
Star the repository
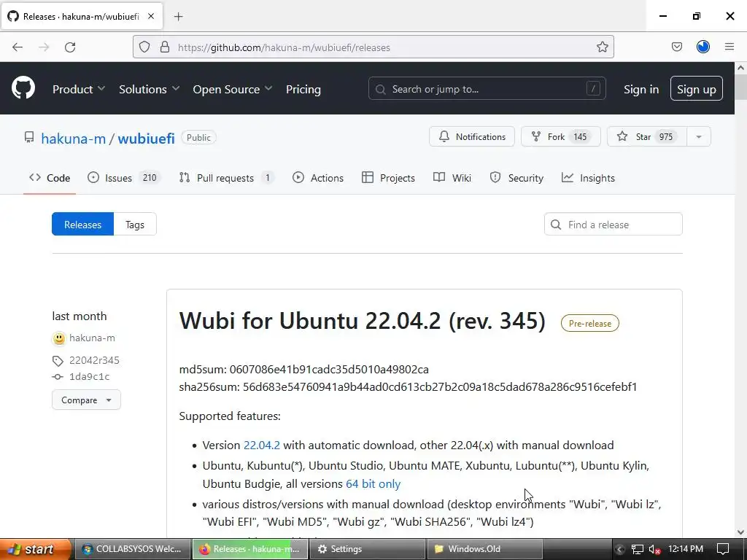tap(647, 136)
